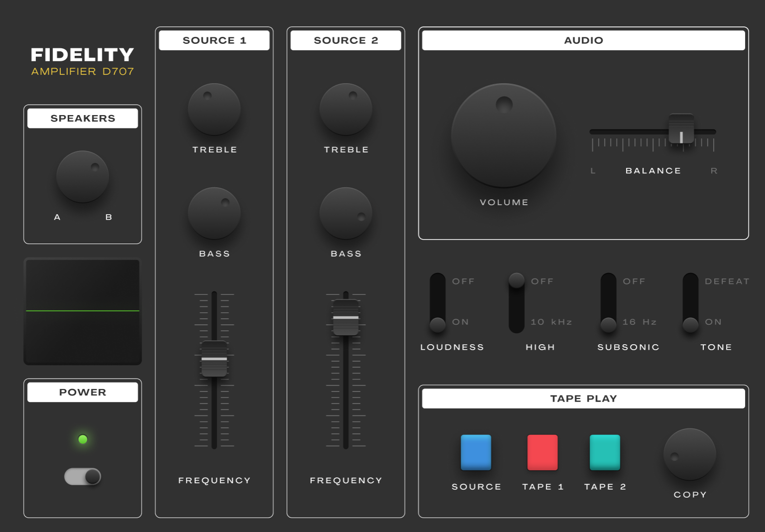The image size is (765, 532).
Task: Click the speaker A label
Action: click(x=57, y=217)
